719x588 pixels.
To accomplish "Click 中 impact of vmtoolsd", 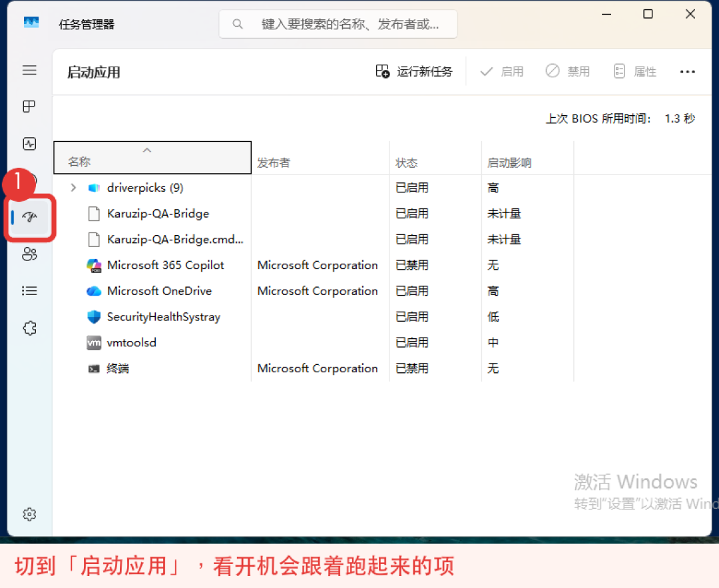I will point(493,343).
